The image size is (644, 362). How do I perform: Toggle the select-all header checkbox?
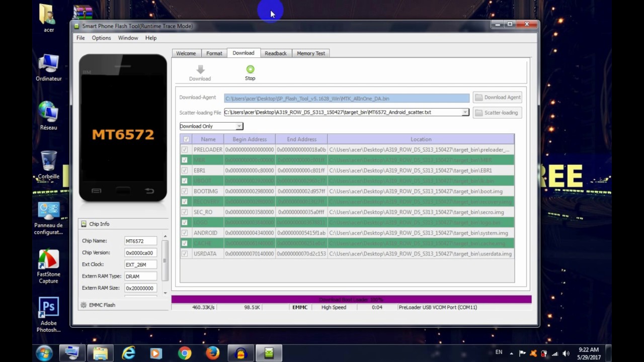pyautogui.click(x=186, y=139)
